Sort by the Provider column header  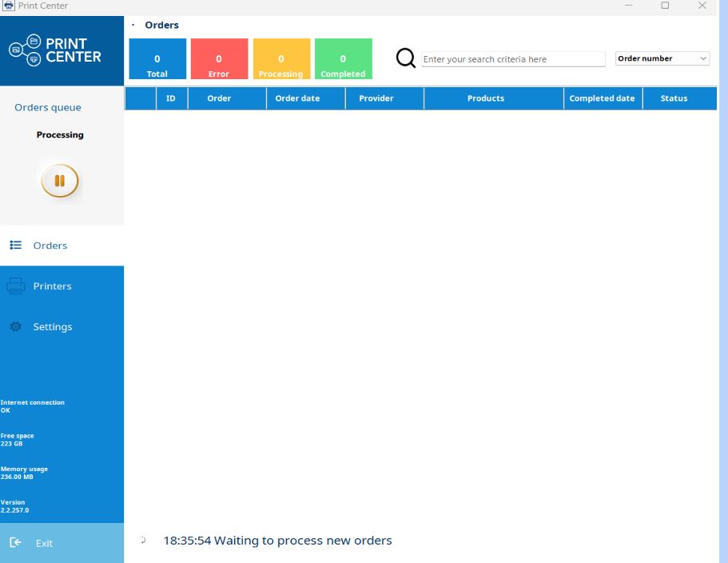click(x=376, y=98)
